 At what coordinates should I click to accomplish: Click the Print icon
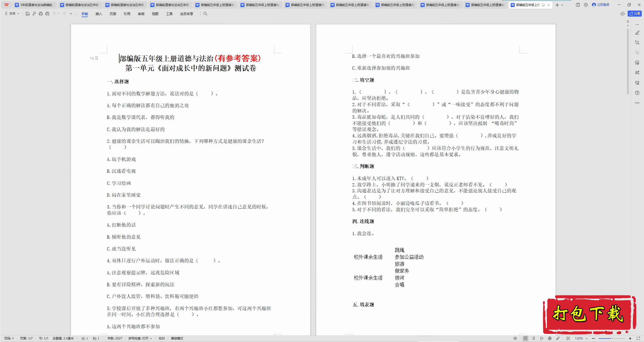pyautogui.click(x=41, y=14)
